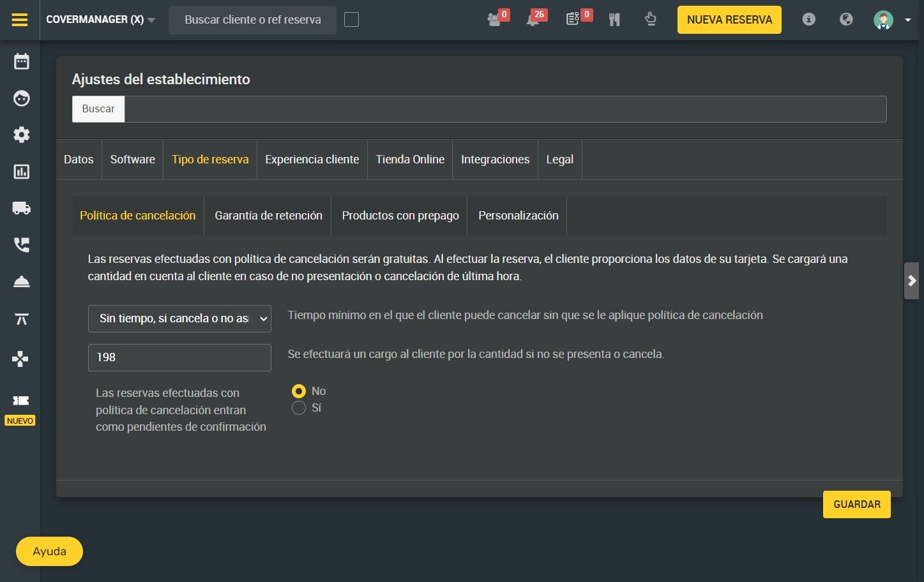Image resolution: width=924 pixels, height=582 pixels.
Task: Switch to the Experiencia cliente tab
Action: 312,160
